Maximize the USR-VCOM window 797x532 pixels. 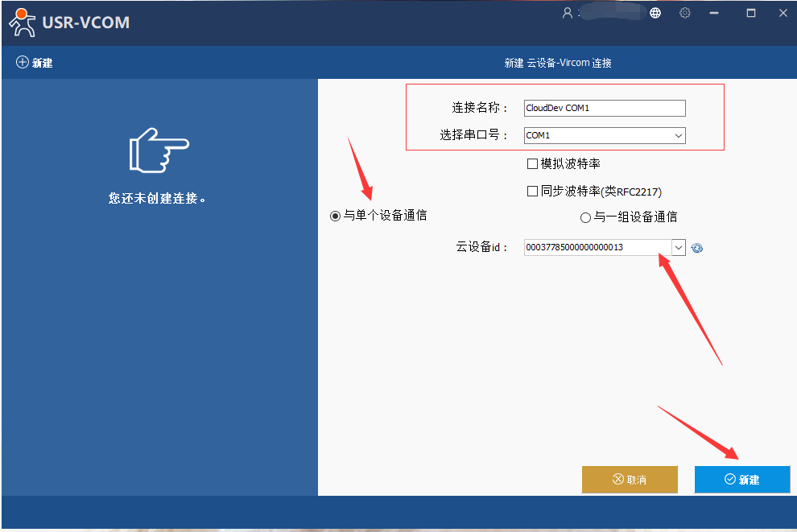(x=751, y=13)
